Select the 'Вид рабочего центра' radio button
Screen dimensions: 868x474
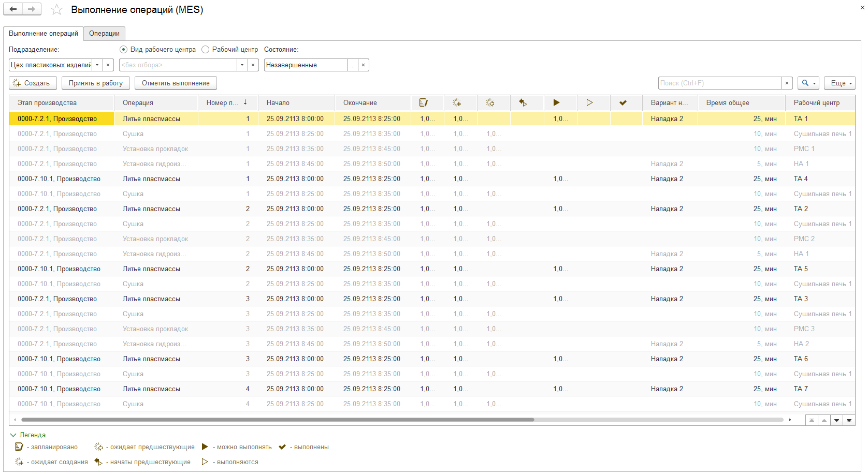click(123, 50)
